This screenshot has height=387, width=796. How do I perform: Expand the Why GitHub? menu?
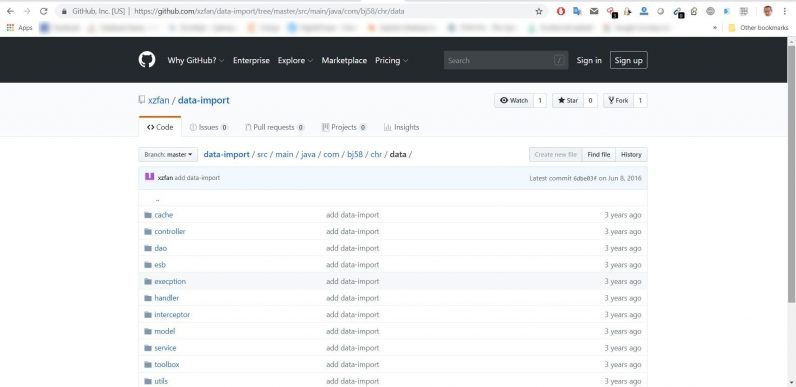(196, 60)
